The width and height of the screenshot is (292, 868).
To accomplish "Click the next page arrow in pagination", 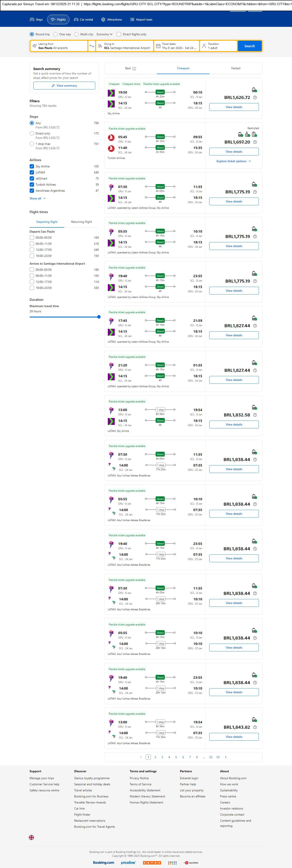I will point(226,757).
